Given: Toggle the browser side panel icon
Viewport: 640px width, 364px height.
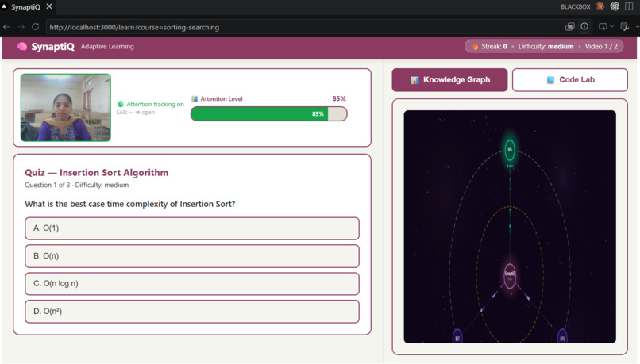Looking at the screenshot, I should pos(629,6).
